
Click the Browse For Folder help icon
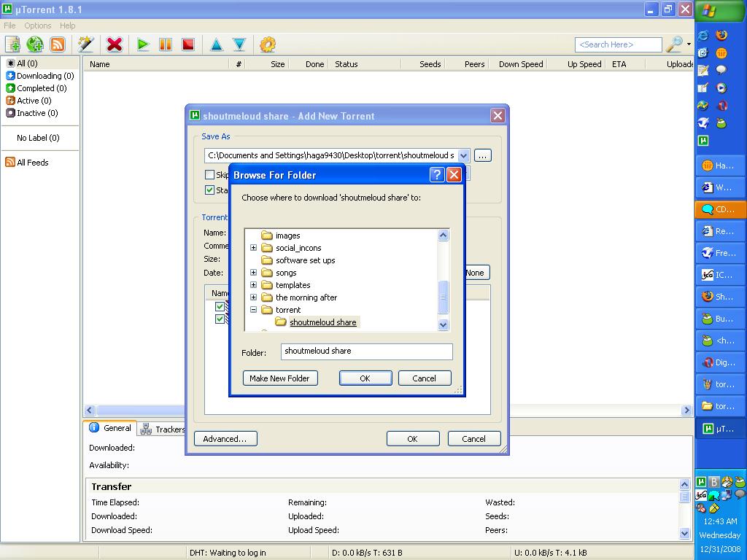click(437, 175)
